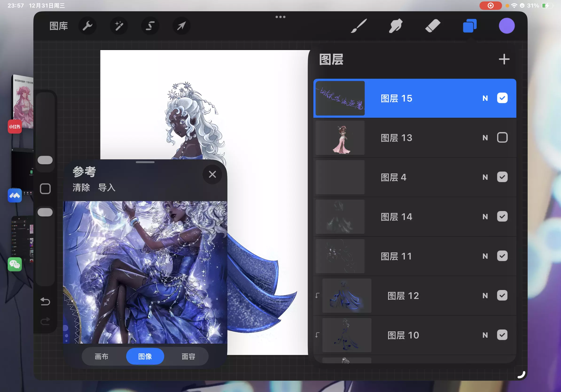Select the Brush tool
561x392 pixels.
click(x=359, y=26)
